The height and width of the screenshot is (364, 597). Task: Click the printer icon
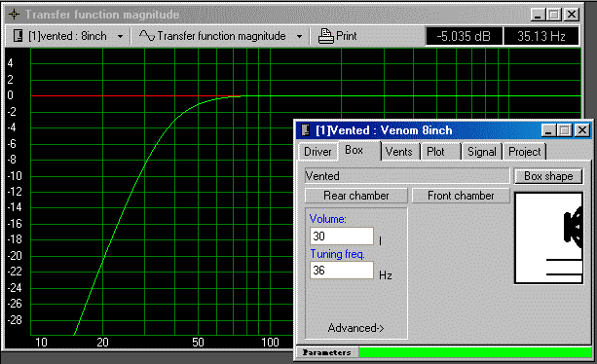pyautogui.click(x=325, y=36)
